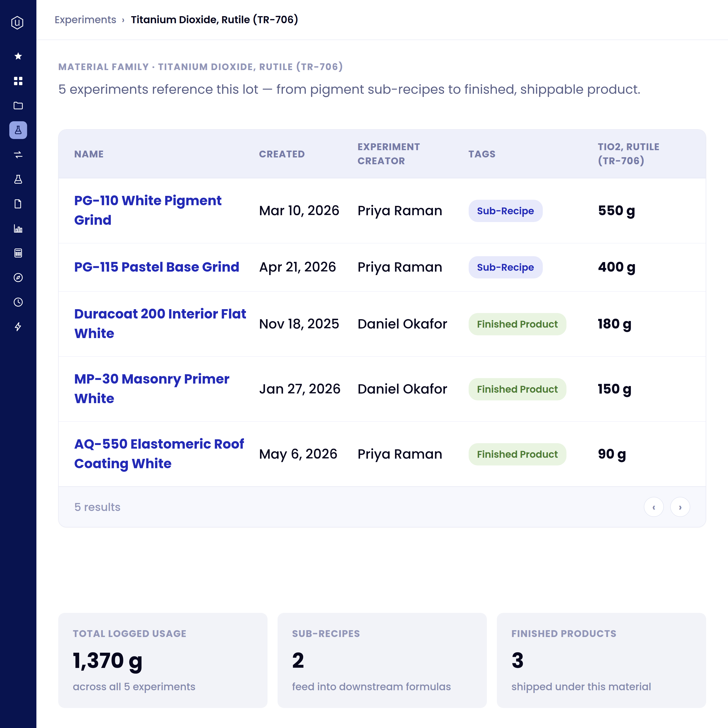Image resolution: width=728 pixels, height=728 pixels.
Task: Click the Name column header
Action: click(89, 154)
